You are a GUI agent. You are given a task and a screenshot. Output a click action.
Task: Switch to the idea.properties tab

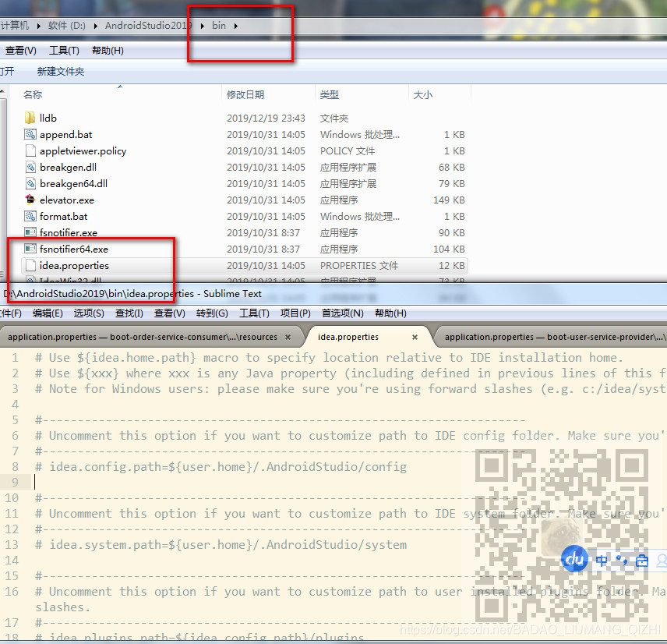(x=348, y=337)
